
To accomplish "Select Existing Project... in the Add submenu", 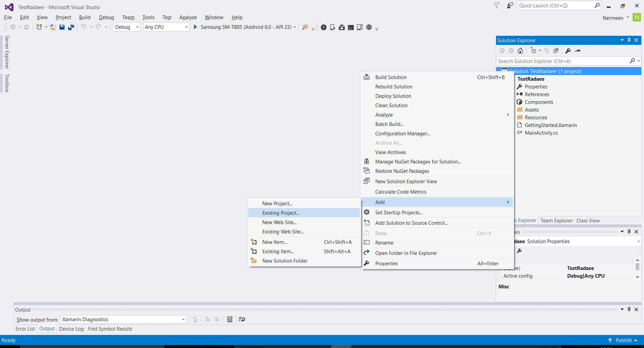I will 281,213.
